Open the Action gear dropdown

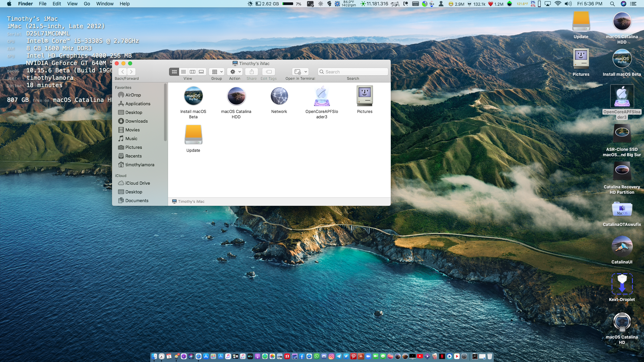[235, 72]
